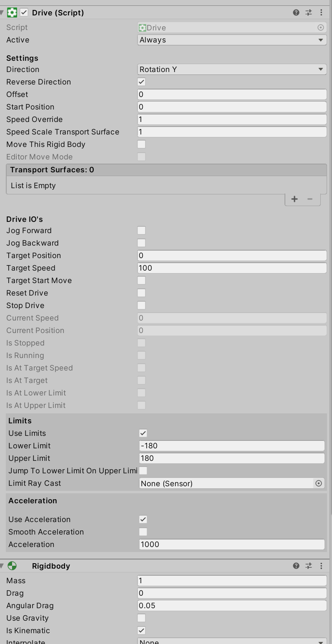
Task: Click the Acceleration value field
Action: [232, 545]
